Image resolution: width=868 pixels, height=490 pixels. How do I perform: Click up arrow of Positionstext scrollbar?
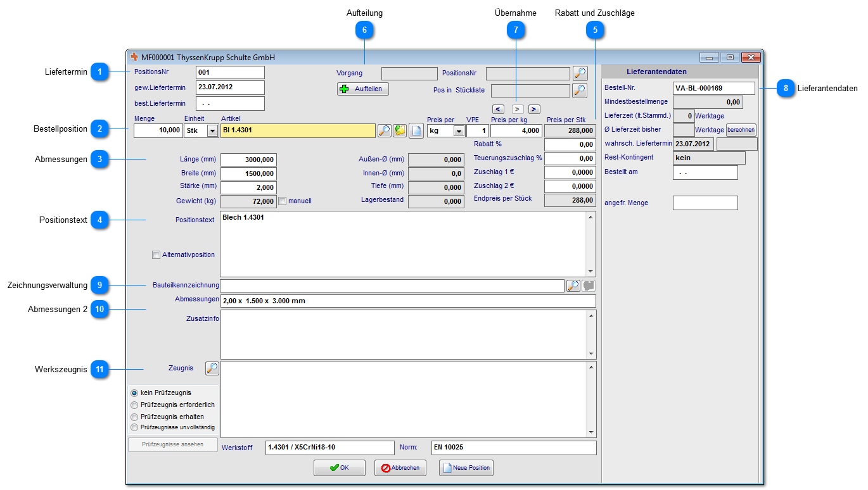point(591,217)
